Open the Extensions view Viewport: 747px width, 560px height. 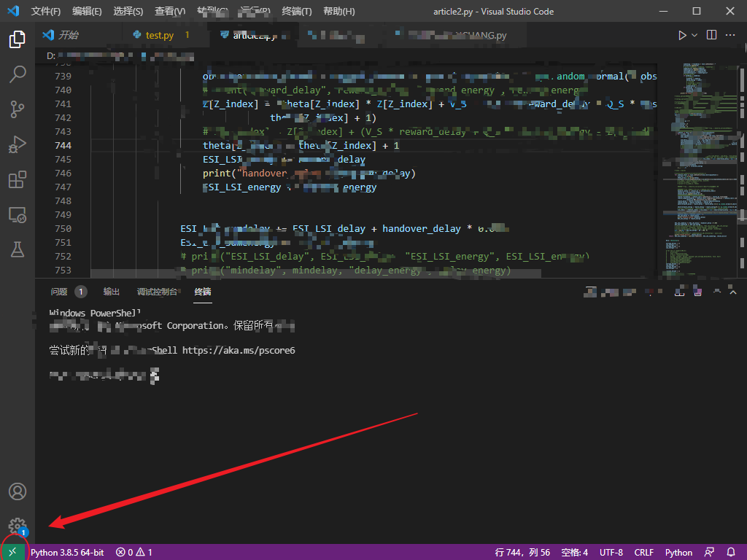(x=18, y=179)
